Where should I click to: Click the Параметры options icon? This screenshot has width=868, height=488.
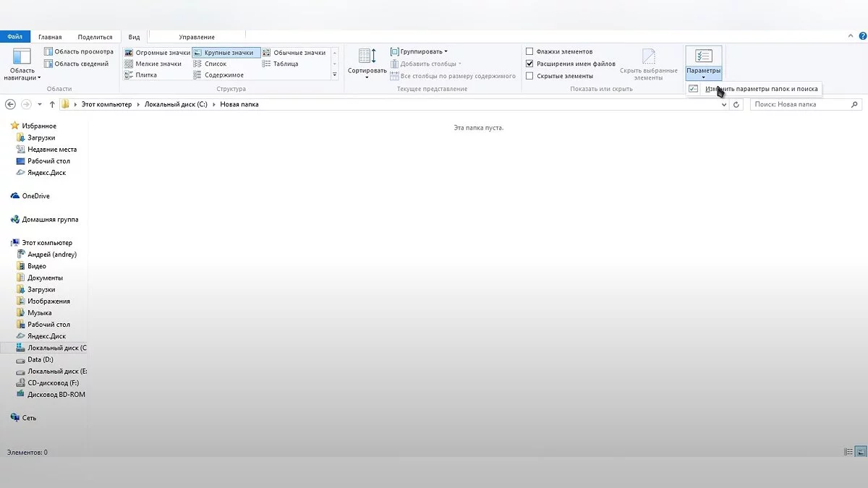tap(703, 56)
